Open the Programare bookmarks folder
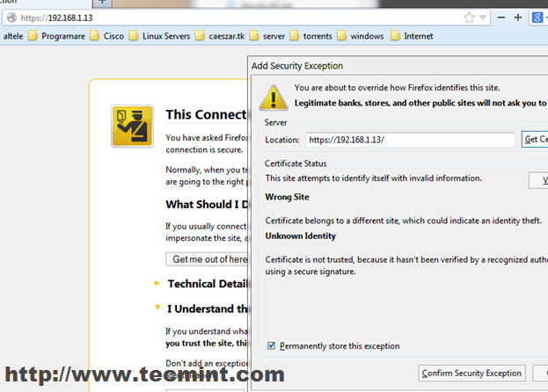Viewport: 548px width, 392px height. point(56,36)
